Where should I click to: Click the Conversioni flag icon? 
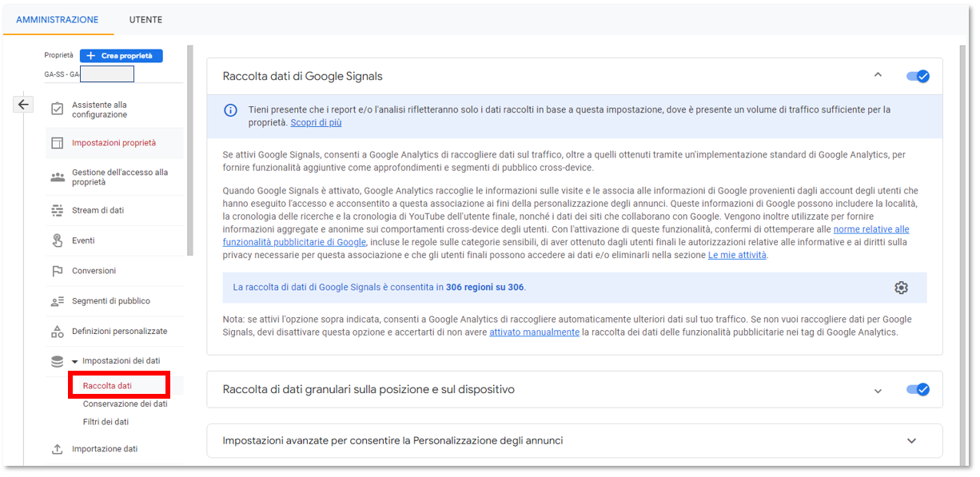[58, 271]
